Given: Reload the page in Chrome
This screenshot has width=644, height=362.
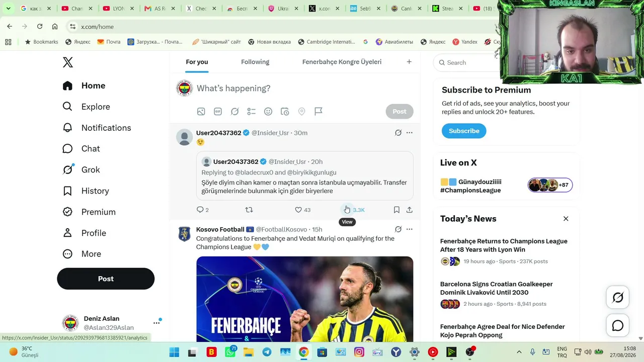Looking at the screenshot, I should tap(40, 27).
